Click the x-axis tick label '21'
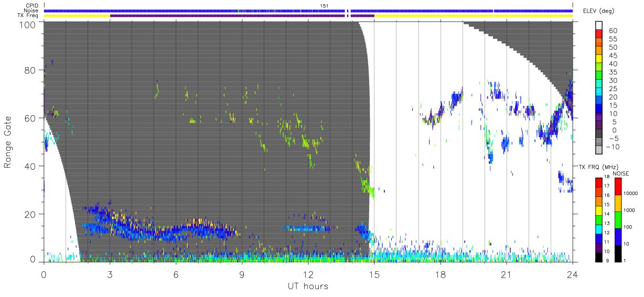Image resolution: width=644 pixels, height=297 pixels. click(506, 275)
